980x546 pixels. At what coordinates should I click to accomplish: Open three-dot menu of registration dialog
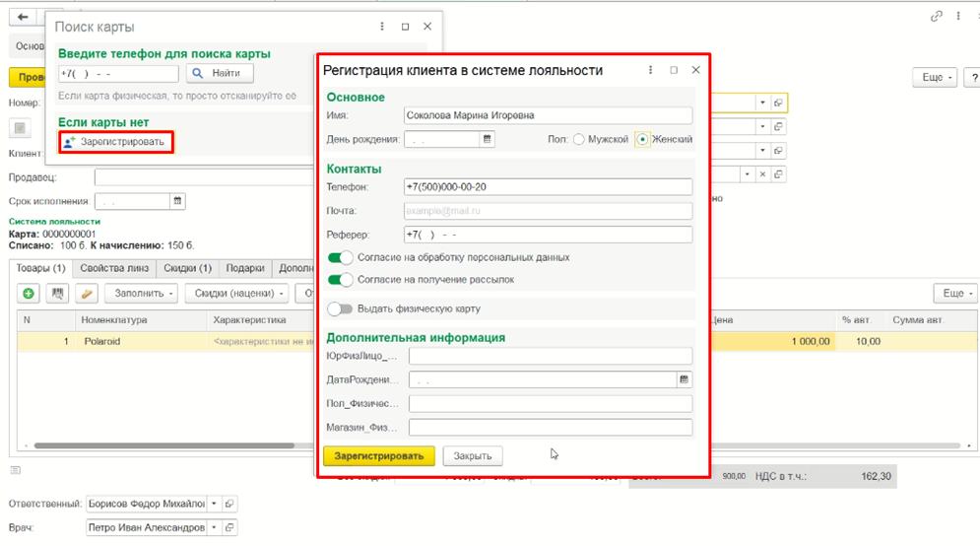(651, 70)
